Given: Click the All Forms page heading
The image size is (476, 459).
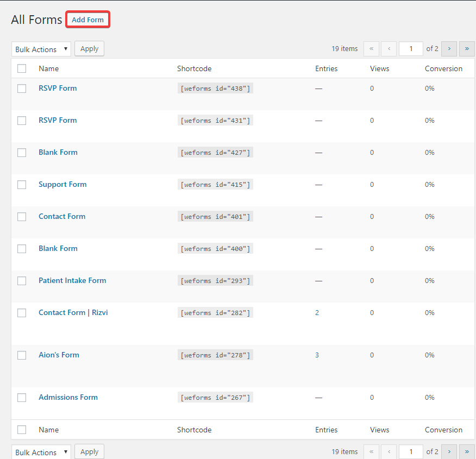Looking at the screenshot, I should coord(36,20).
